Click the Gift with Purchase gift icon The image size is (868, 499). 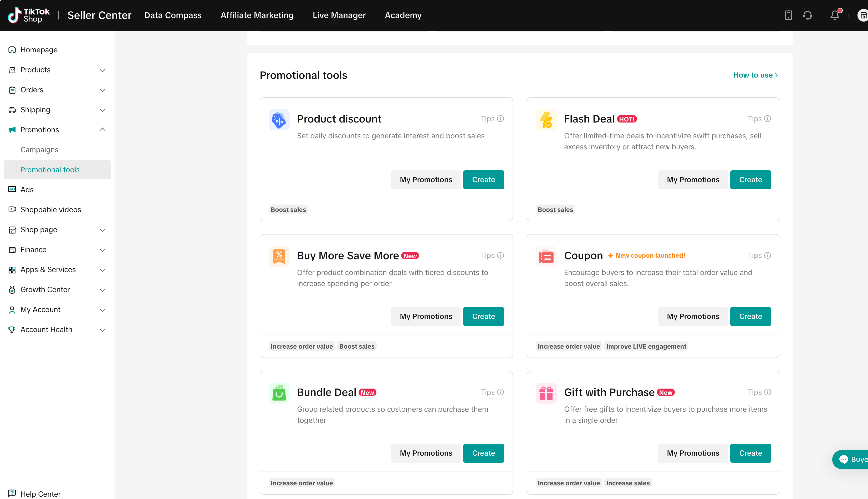coord(546,393)
